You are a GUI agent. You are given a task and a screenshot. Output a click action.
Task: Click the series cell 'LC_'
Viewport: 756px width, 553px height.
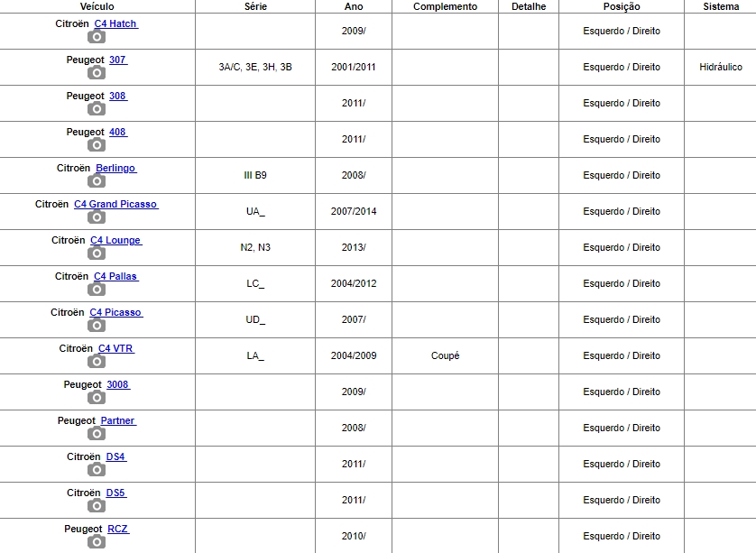pos(255,283)
